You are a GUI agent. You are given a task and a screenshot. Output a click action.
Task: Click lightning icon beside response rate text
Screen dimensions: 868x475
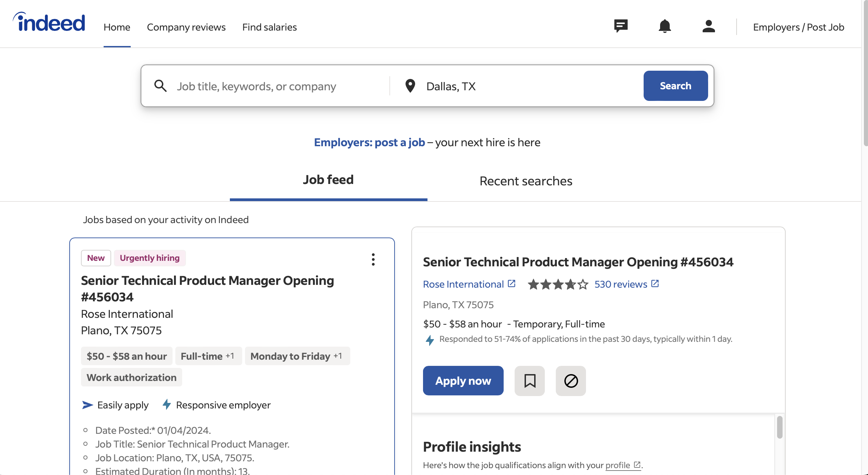(x=430, y=340)
